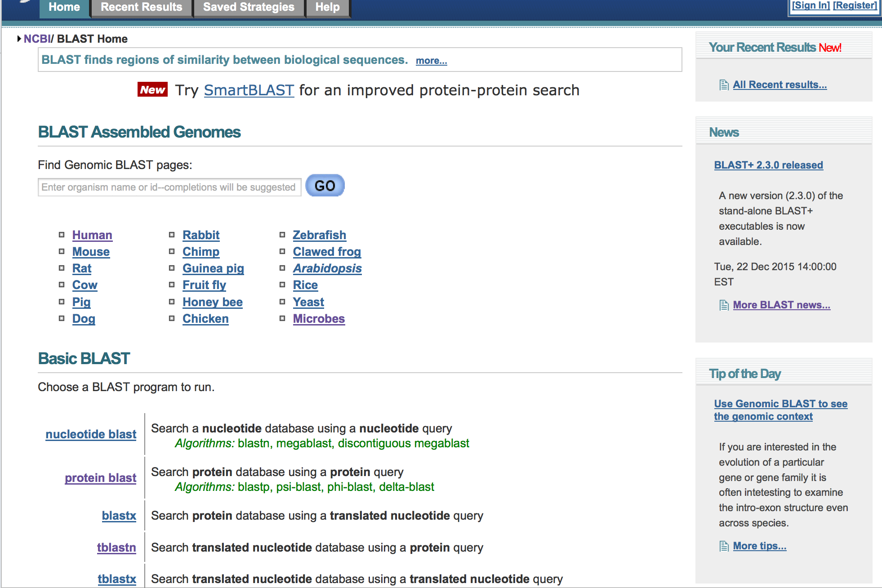Click the document icon beside More BLAST news
This screenshot has width=882, height=588.
724,305
